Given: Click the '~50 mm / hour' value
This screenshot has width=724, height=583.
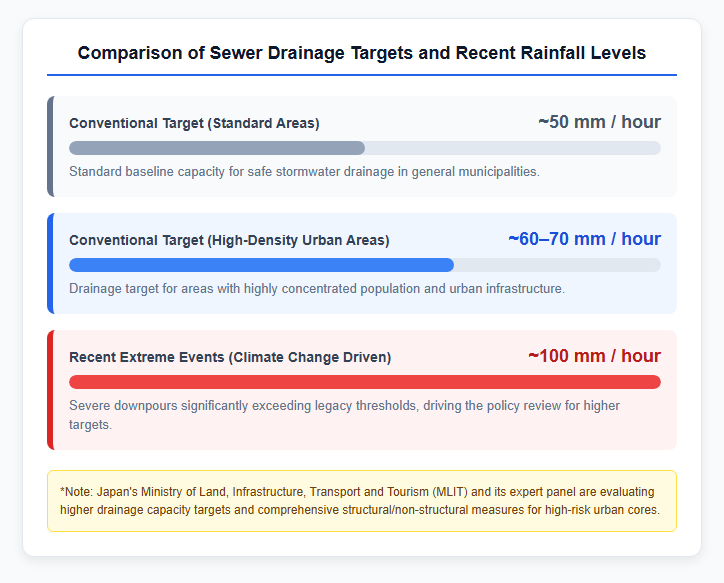Looking at the screenshot, I should [x=599, y=122].
